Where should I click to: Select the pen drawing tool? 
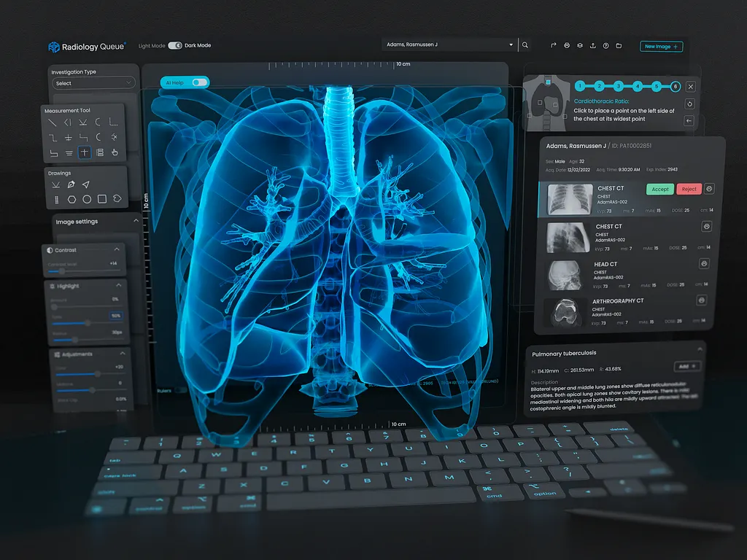[x=71, y=184]
